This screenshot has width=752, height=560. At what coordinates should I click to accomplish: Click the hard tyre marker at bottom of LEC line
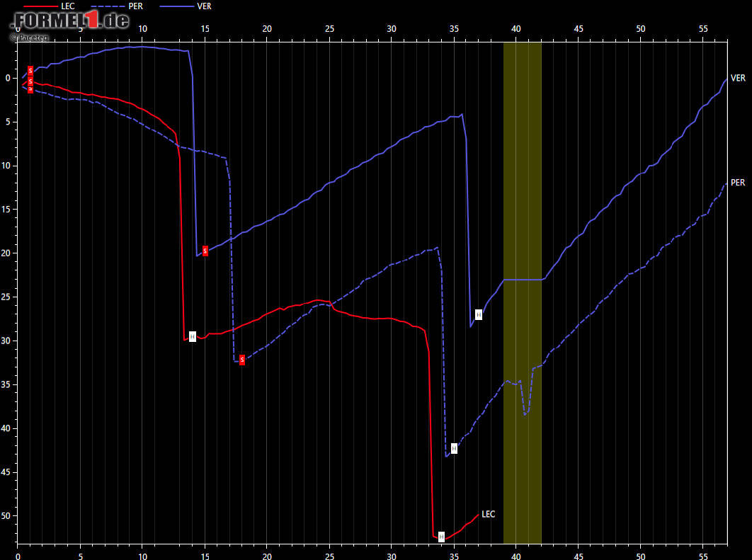tap(441, 537)
